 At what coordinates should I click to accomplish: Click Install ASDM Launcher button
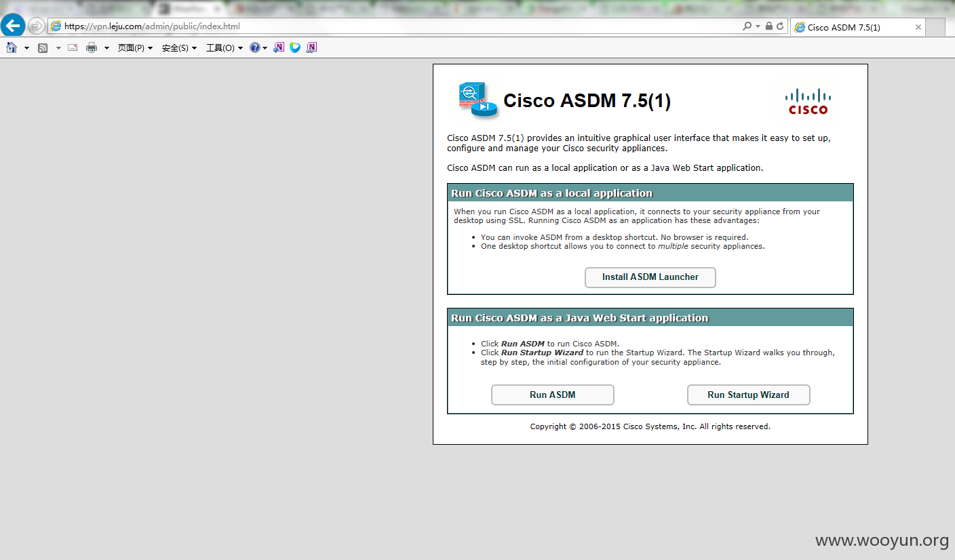point(650,277)
